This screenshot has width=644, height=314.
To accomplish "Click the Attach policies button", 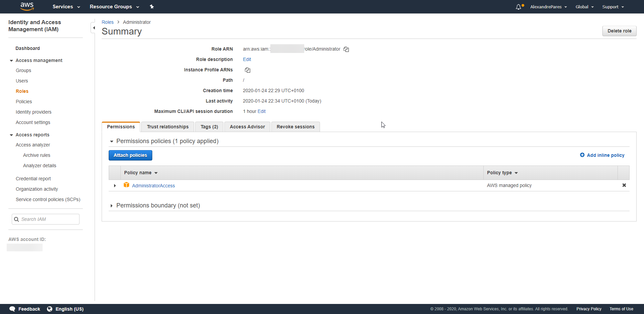I will pyautogui.click(x=130, y=155).
